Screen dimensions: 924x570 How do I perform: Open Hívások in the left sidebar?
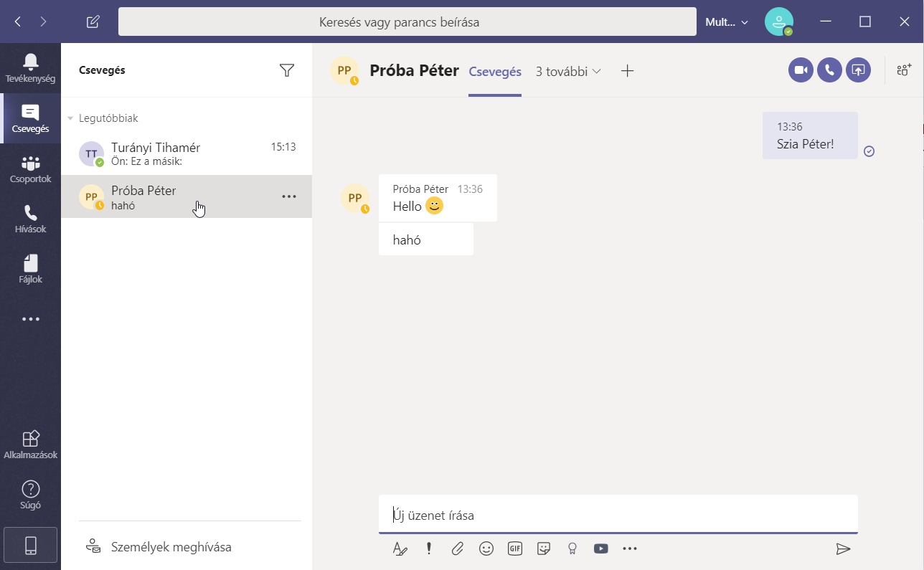pos(30,219)
